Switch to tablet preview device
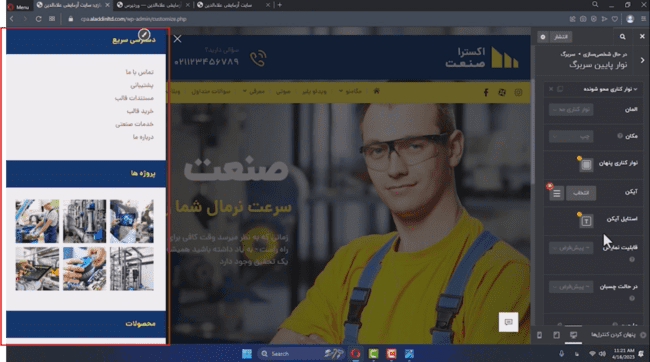 [x=556, y=335]
